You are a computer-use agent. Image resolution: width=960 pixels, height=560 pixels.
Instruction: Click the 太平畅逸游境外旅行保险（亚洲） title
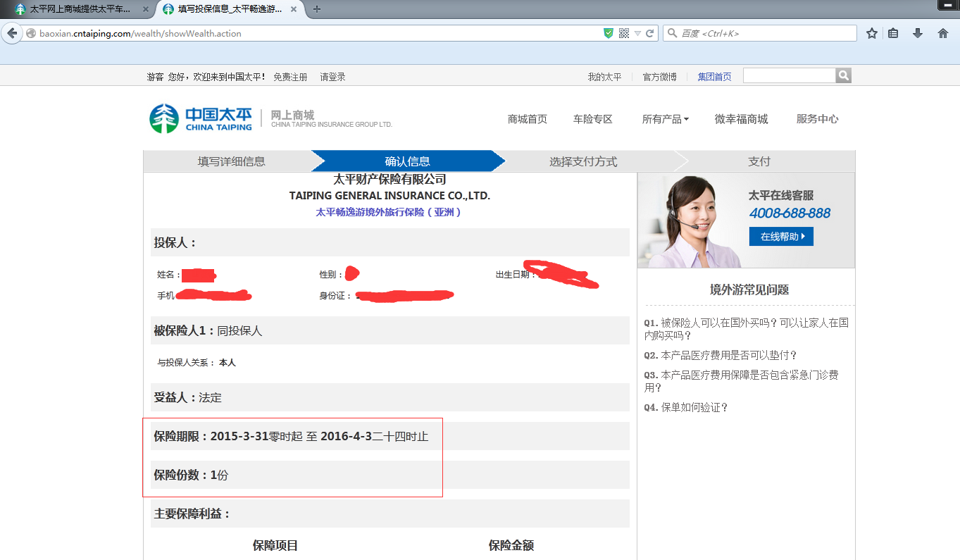click(389, 212)
